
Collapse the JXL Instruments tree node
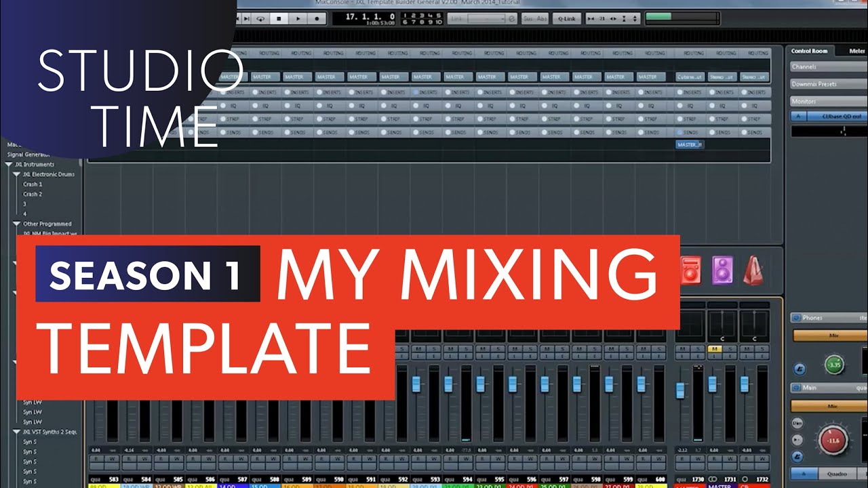(x=9, y=164)
